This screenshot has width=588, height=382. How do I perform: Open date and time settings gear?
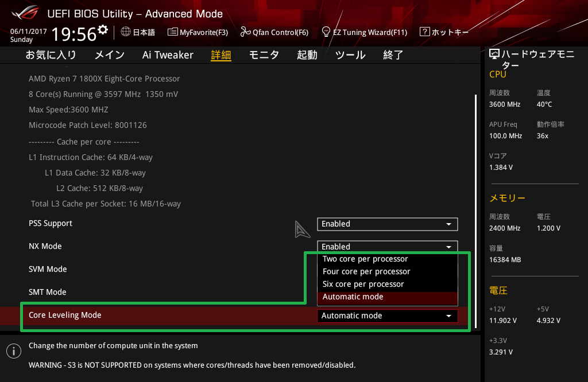click(x=103, y=30)
